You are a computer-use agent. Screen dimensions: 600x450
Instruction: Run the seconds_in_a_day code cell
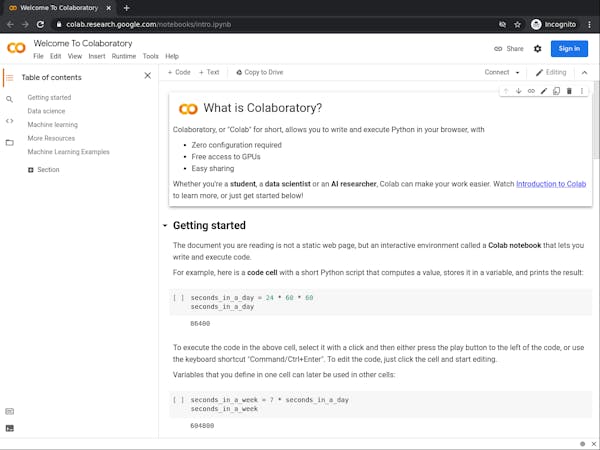click(179, 298)
